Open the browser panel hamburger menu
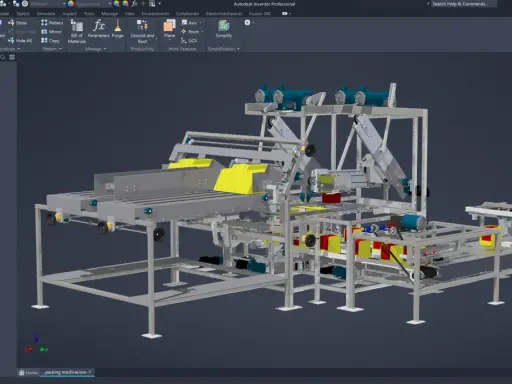512x384 pixels. coord(12,57)
